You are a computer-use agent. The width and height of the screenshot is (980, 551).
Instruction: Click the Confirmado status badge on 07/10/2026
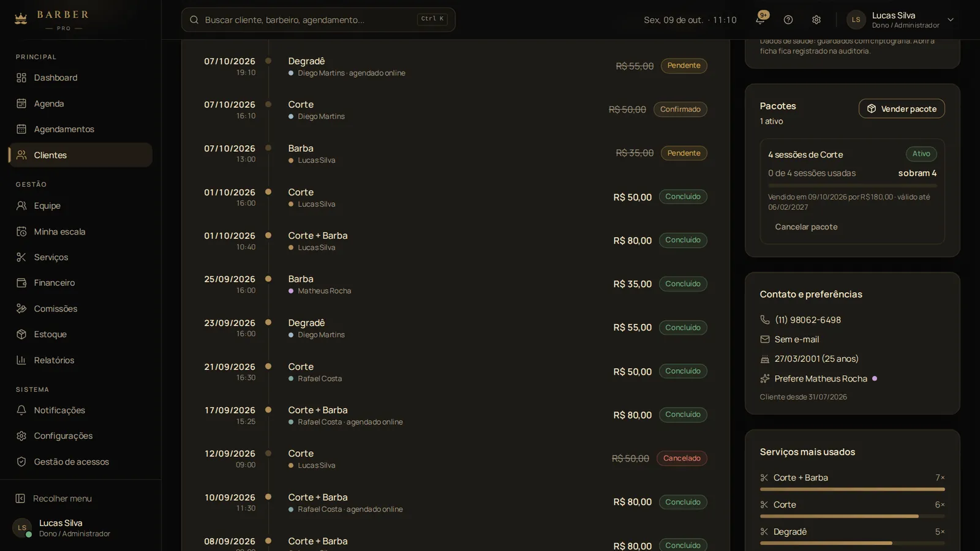click(680, 109)
